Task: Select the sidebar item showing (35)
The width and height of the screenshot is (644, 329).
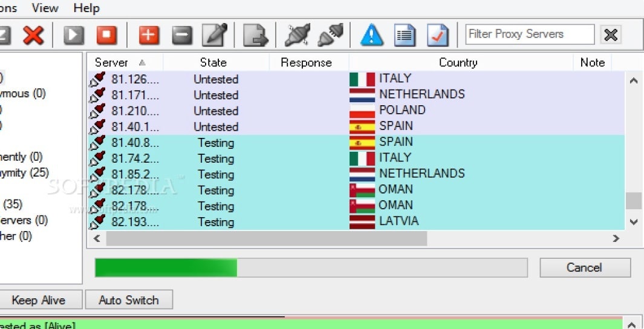Action: [11, 204]
